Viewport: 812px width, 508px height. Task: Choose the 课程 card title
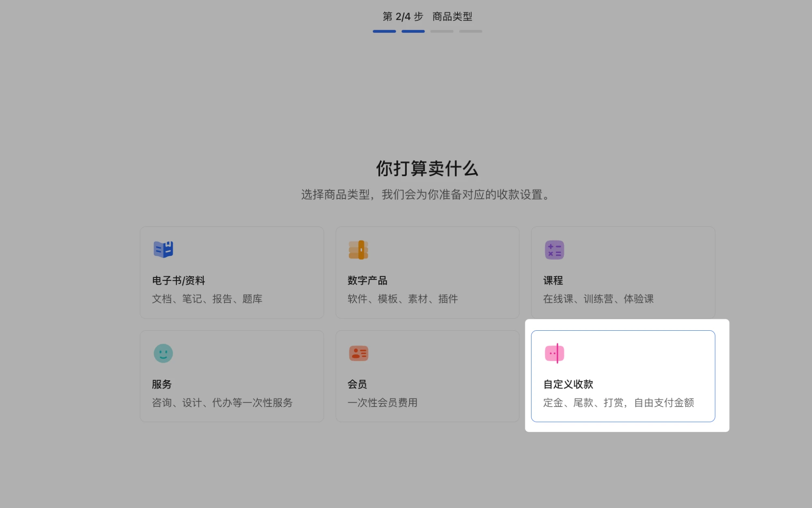pos(553,280)
